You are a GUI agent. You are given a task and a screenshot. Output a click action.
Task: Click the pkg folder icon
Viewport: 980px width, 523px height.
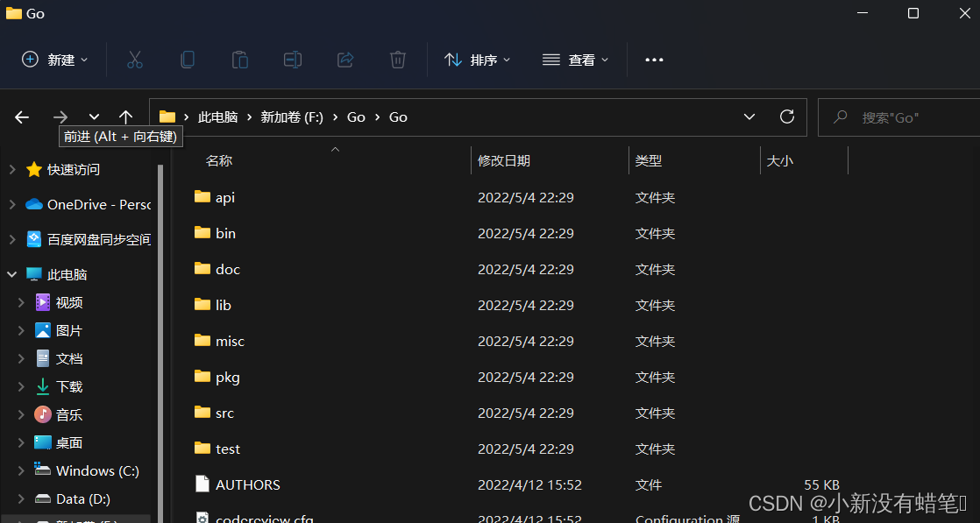202,376
